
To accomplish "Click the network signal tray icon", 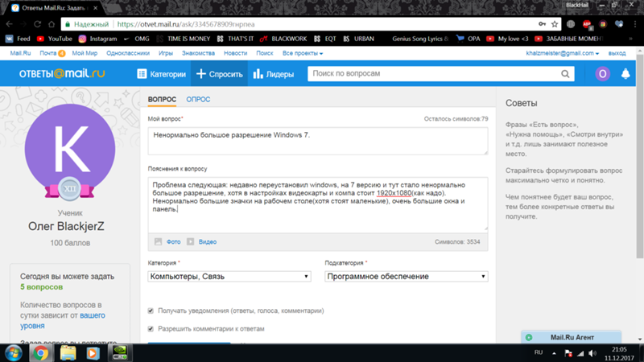I will pyautogui.click(x=580, y=353).
